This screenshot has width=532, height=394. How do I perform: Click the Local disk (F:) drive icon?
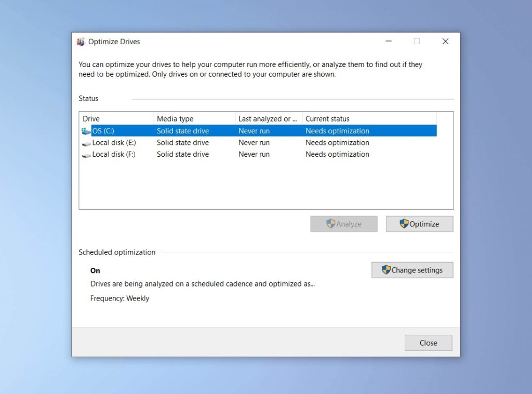86,154
